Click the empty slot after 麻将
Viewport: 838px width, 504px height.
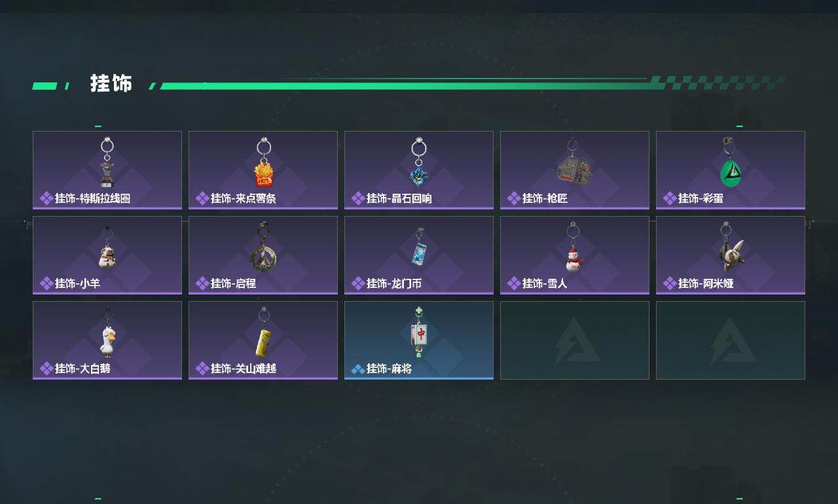[575, 340]
